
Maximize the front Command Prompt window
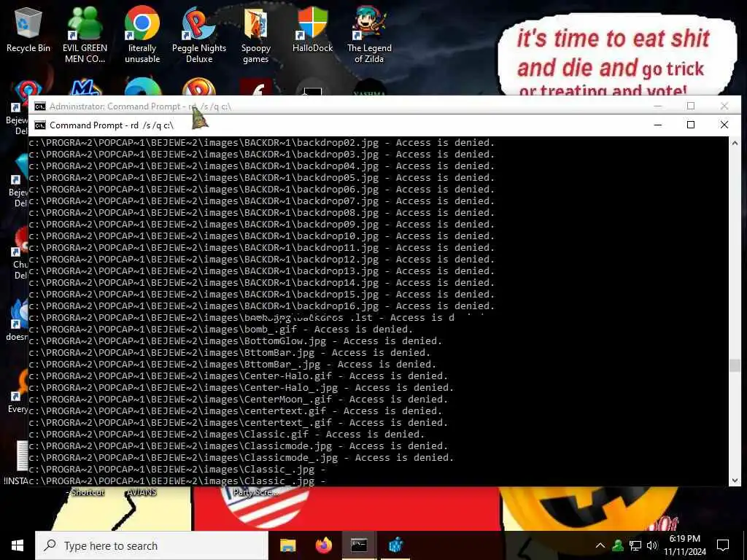(x=691, y=125)
